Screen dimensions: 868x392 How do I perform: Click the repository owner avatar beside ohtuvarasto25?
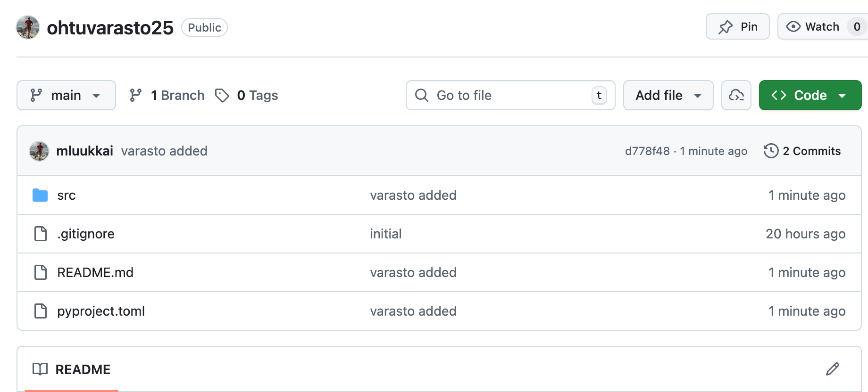coord(28,27)
